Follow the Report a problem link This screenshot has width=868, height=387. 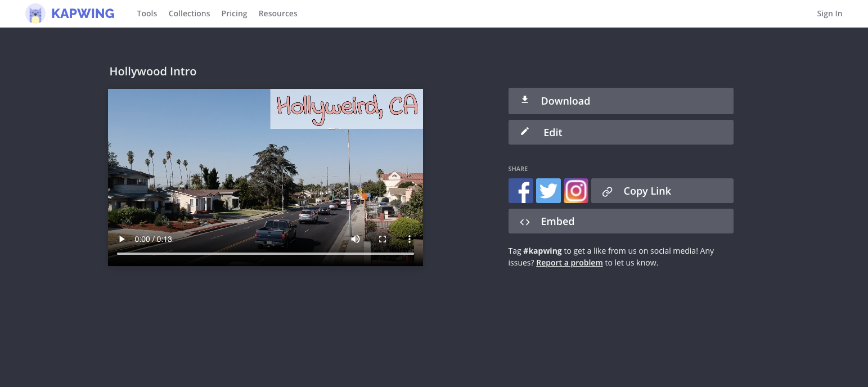tap(569, 263)
